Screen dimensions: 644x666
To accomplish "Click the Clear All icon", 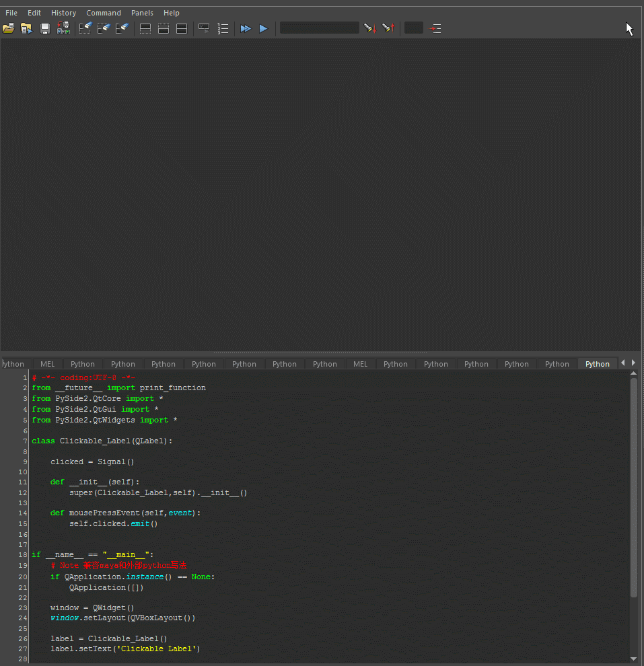I will pyautogui.click(x=122, y=28).
